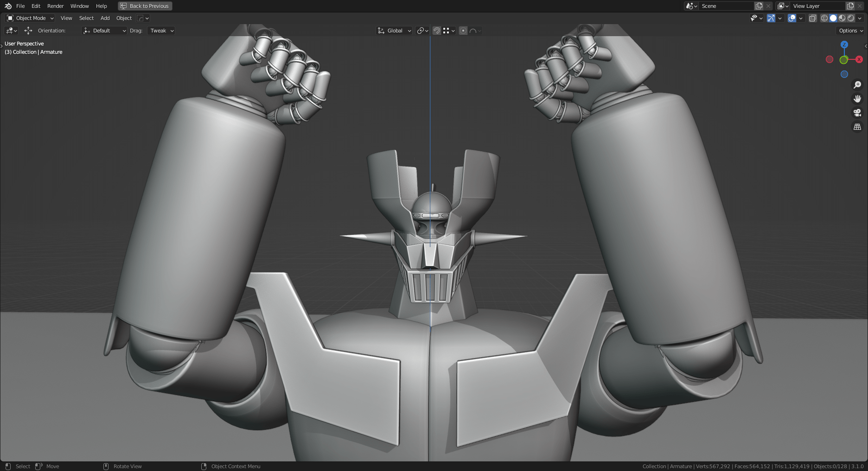Click the Select mouse hint icon
Screen dimensions: 868x471
click(8, 466)
